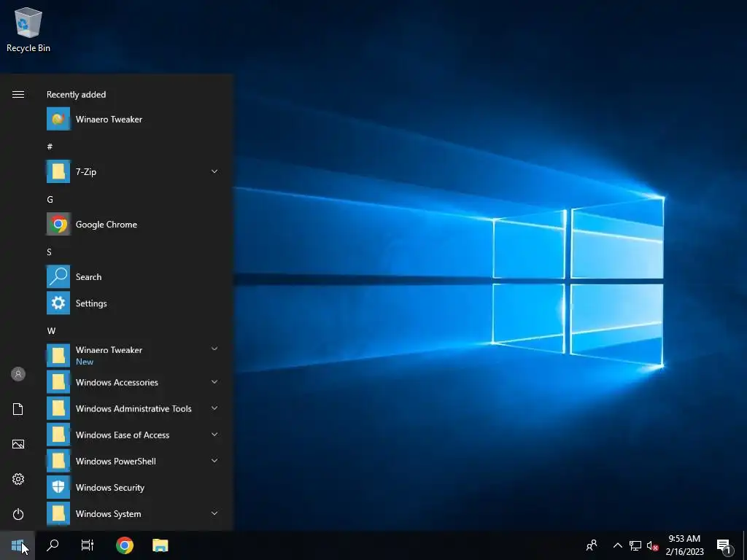The height and width of the screenshot is (560, 747).
Task: Launch Chrome from the taskbar
Action: pyautogui.click(x=124, y=545)
